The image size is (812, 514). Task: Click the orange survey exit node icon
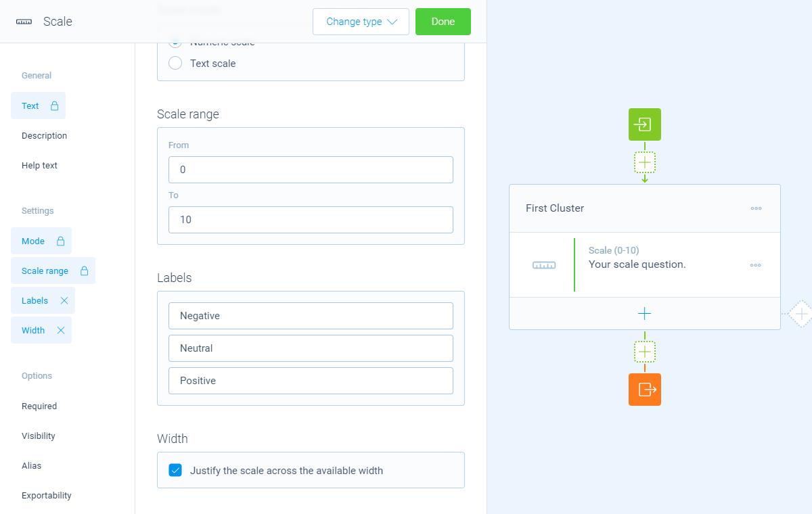[644, 390]
